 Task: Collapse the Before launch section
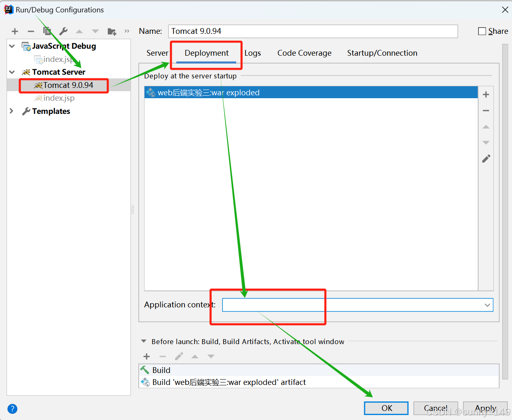point(144,341)
